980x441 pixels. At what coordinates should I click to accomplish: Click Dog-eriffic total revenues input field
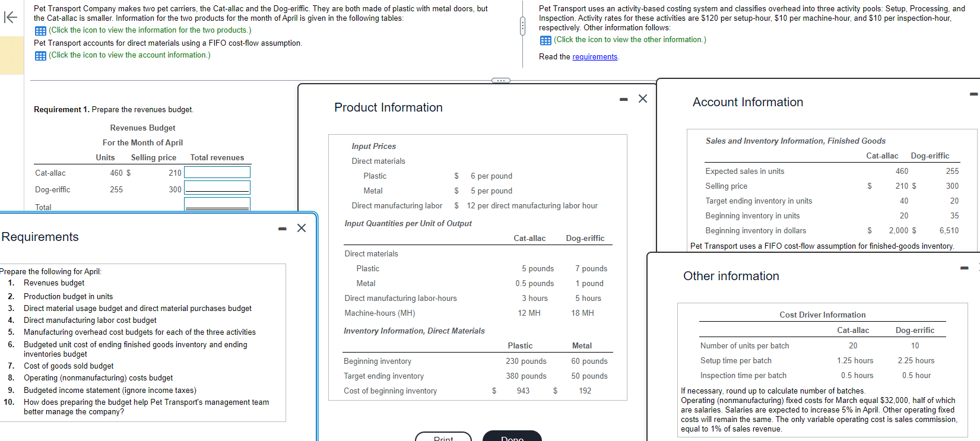pyautogui.click(x=217, y=187)
